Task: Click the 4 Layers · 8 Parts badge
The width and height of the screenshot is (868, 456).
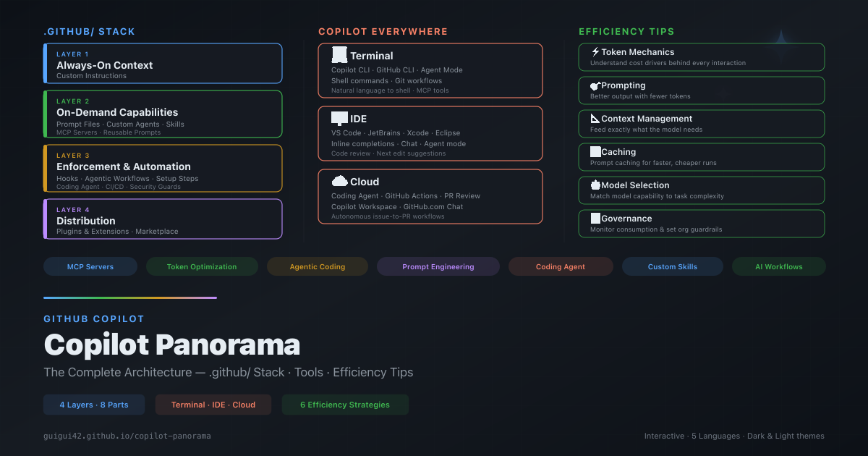Action: point(94,405)
